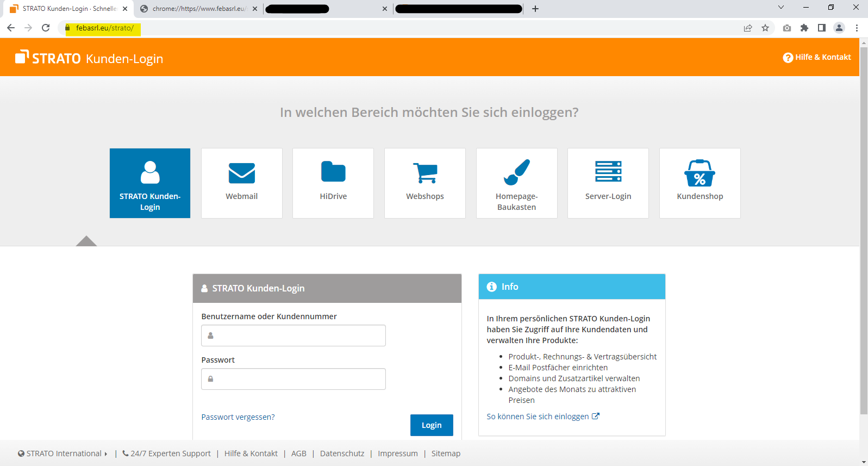This screenshot has width=868, height=466.
Task: Open the Hilfe & Kontakt header link
Action: [x=817, y=57]
